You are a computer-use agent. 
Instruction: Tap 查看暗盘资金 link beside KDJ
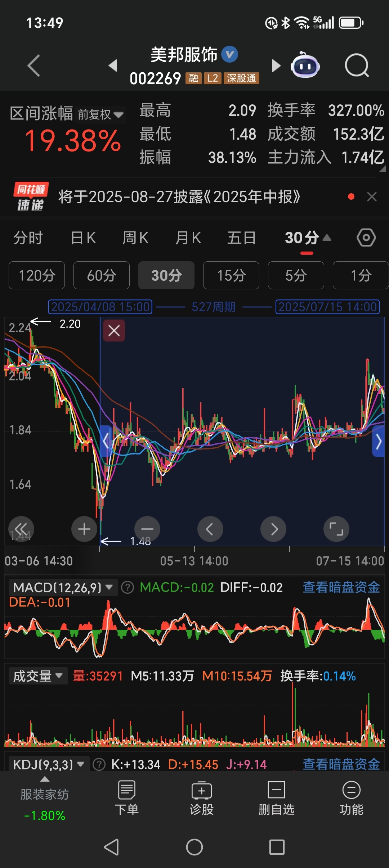point(341,764)
